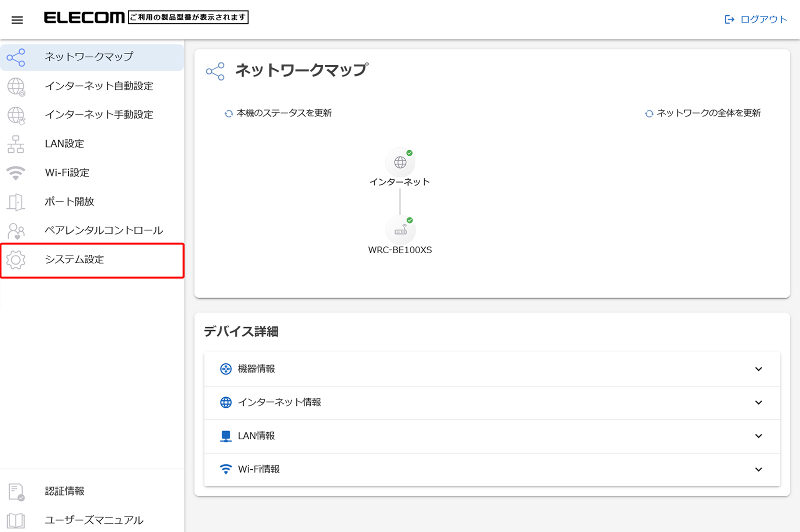800x532 pixels.
Task: Expand the Wi-Fi情報 section chevron
Action: (x=758, y=469)
